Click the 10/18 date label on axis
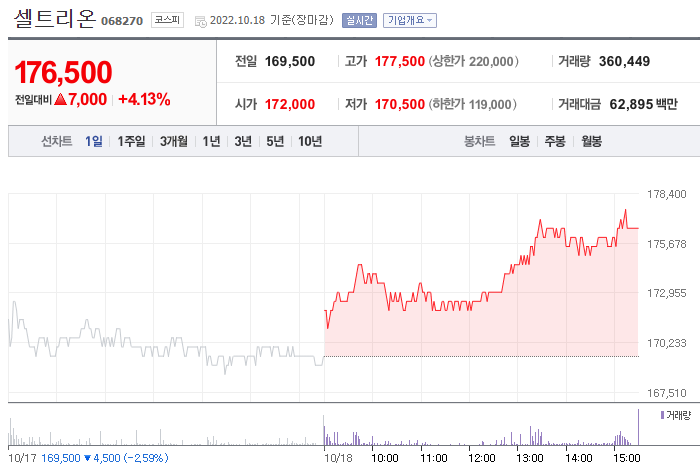This screenshot has height=473, width=700. pyautogui.click(x=338, y=458)
